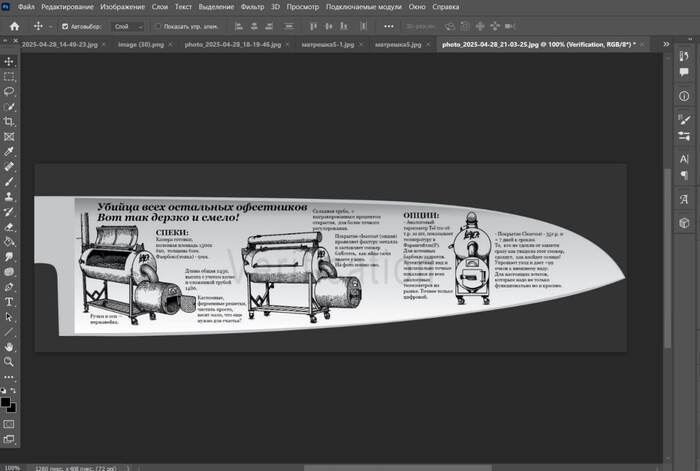Image resolution: width=700 pixels, height=471 pixels.
Task: Select the Lasso tool
Action: [x=9, y=91]
